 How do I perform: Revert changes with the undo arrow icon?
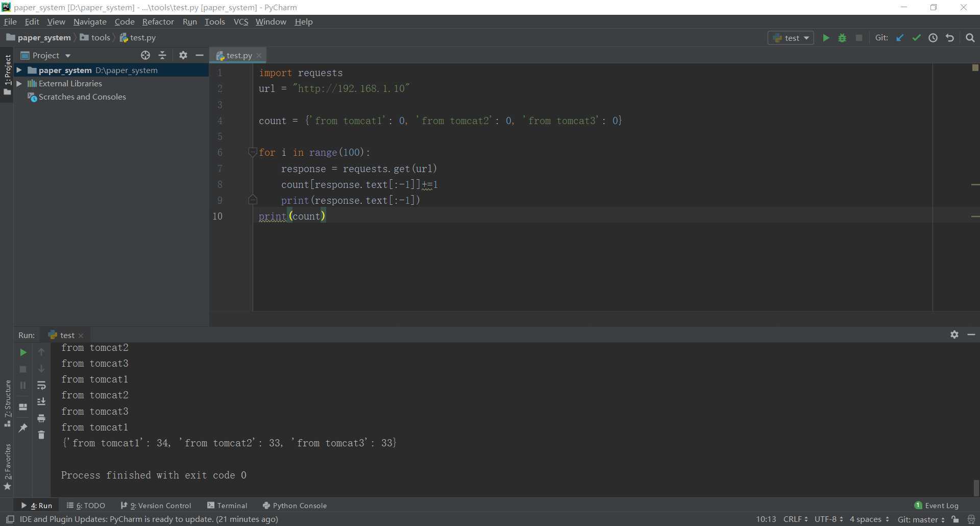(x=950, y=38)
